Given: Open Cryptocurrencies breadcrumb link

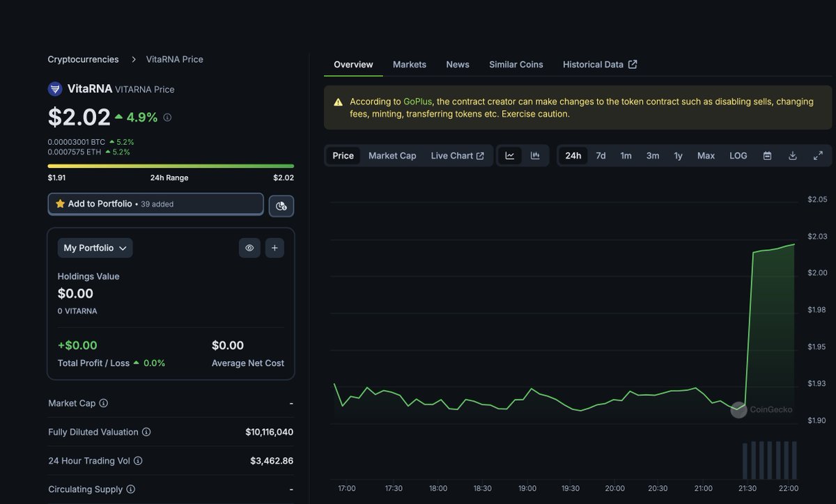Looking at the screenshot, I should point(83,59).
